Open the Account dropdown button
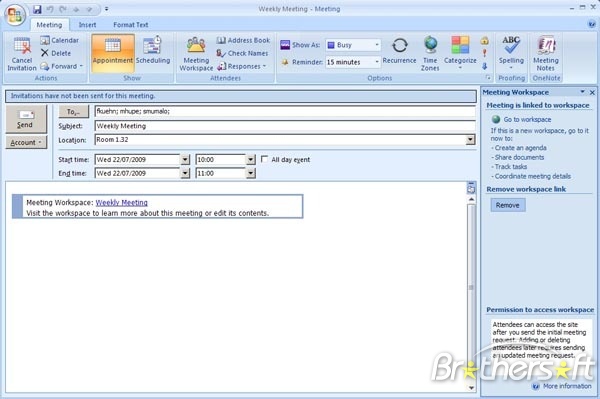This screenshot has width=600, height=399. [26, 142]
